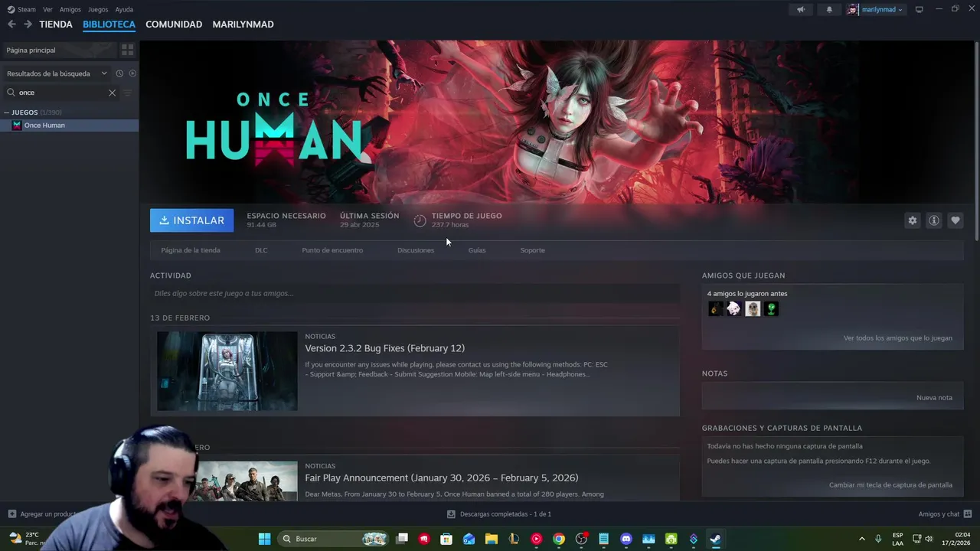The image size is (980, 551).
Task: Open 'Version 2.3.2 Bug Fixes' headline
Action: point(385,348)
